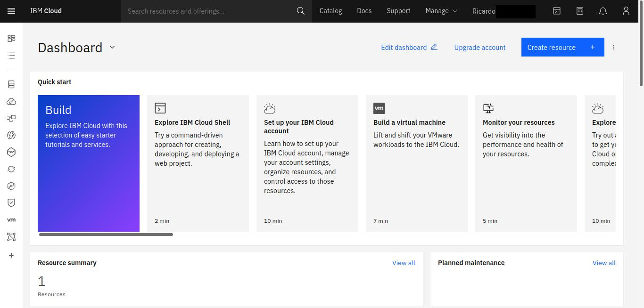Click the IBM Cloud home logo text

pos(46,11)
